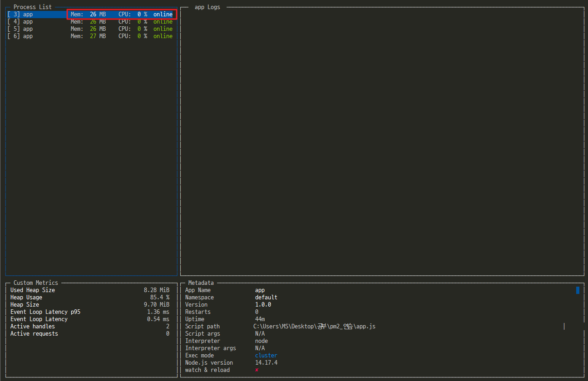
Task: Click the Active requests label
Action: click(34, 334)
